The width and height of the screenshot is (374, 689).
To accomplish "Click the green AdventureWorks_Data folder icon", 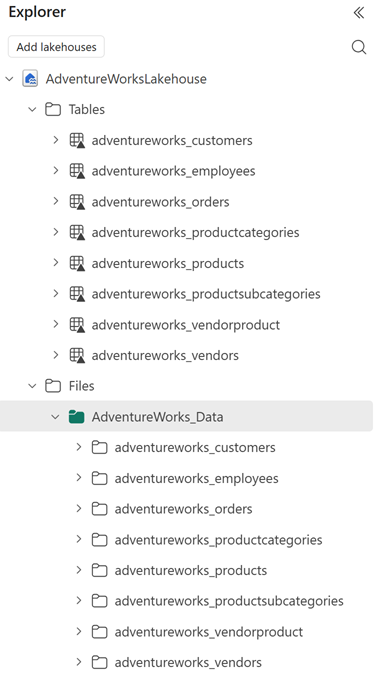I will 76,417.
